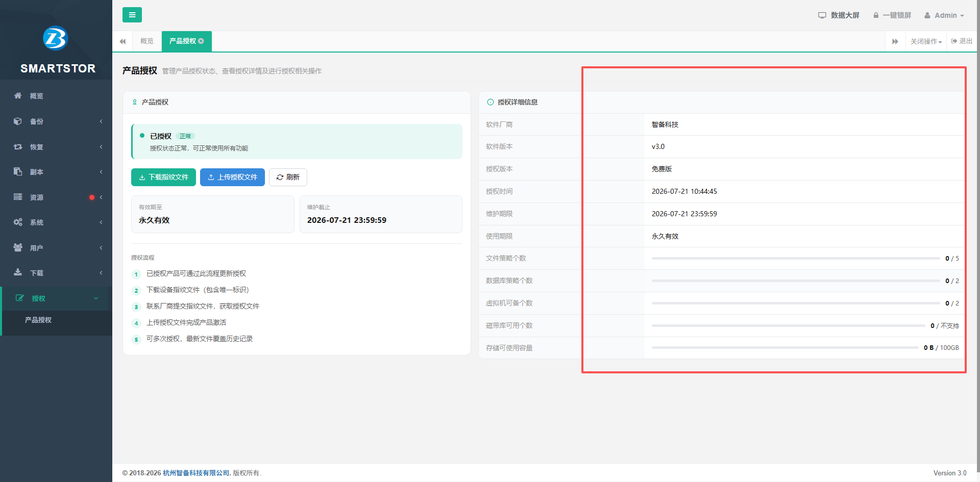Viewport: 980px width, 482px height.
Task: Click the 智备科技 vendor value
Action: click(x=665, y=124)
